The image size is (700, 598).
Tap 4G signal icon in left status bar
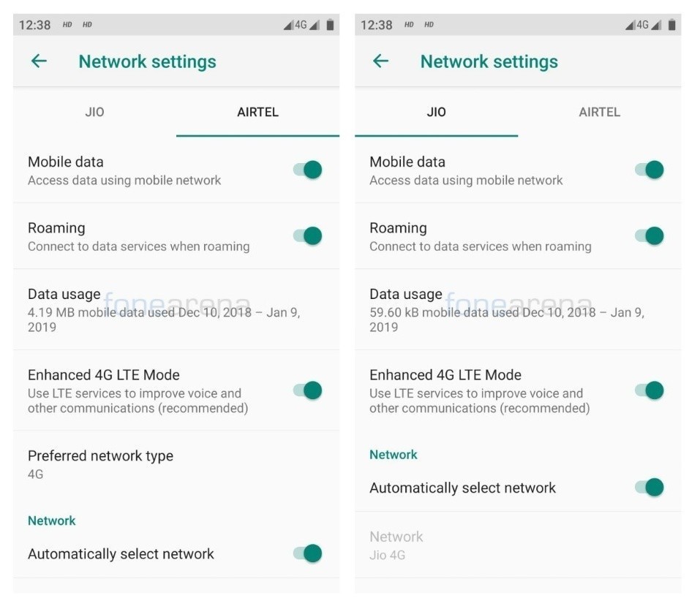coord(301,25)
